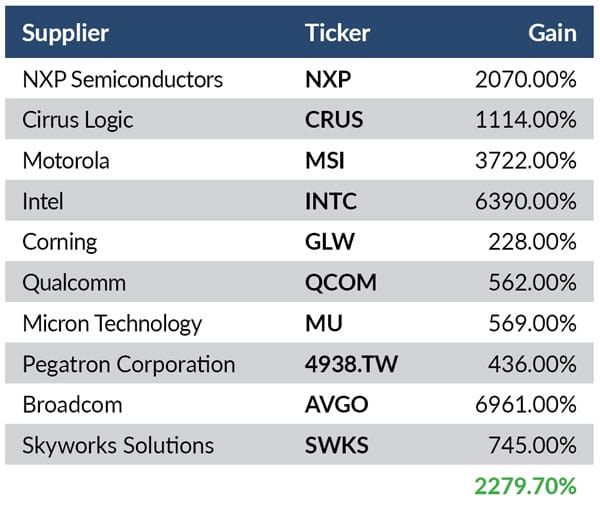Click the Motorola supplier name
Viewport: 600px width, 512px height.
[66, 161]
